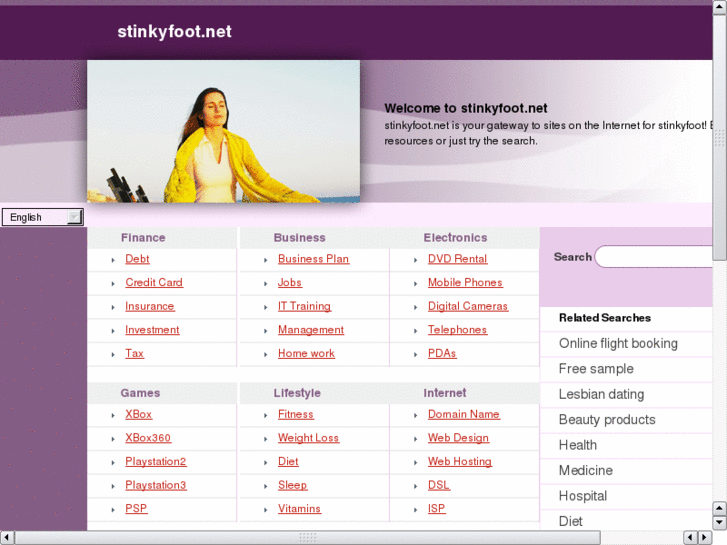Select Hospital related search
727x545 pixels.
[x=583, y=496]
